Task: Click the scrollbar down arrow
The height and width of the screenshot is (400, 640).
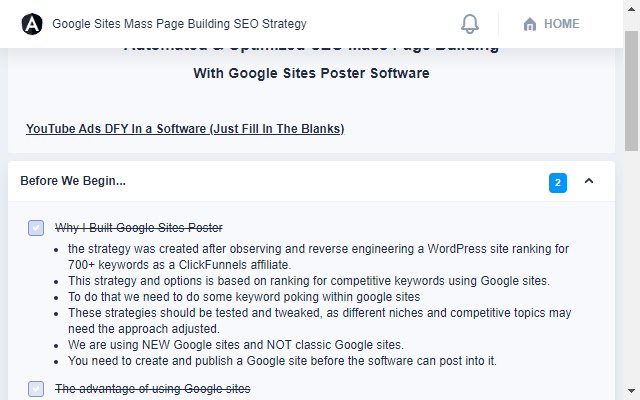Action: coord(631,391)
